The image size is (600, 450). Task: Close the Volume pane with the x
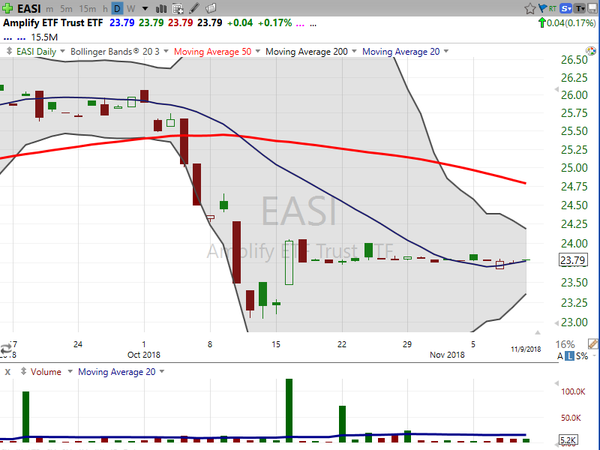click(x=8, y=372)
